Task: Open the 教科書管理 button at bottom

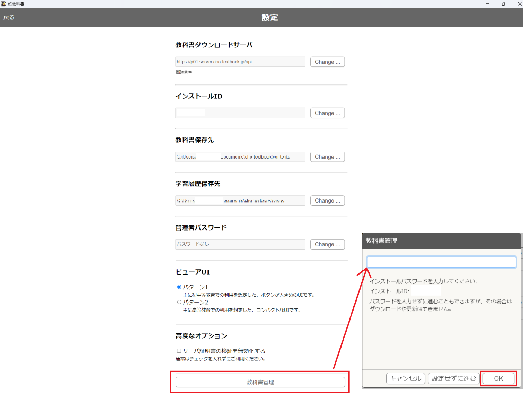Action: tap(260, 382)
